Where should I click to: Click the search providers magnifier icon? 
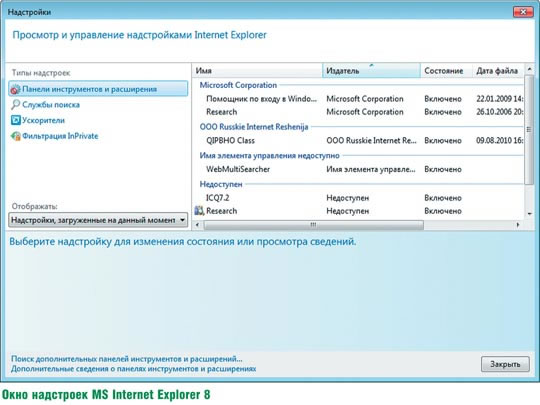(x=15, y=105)
